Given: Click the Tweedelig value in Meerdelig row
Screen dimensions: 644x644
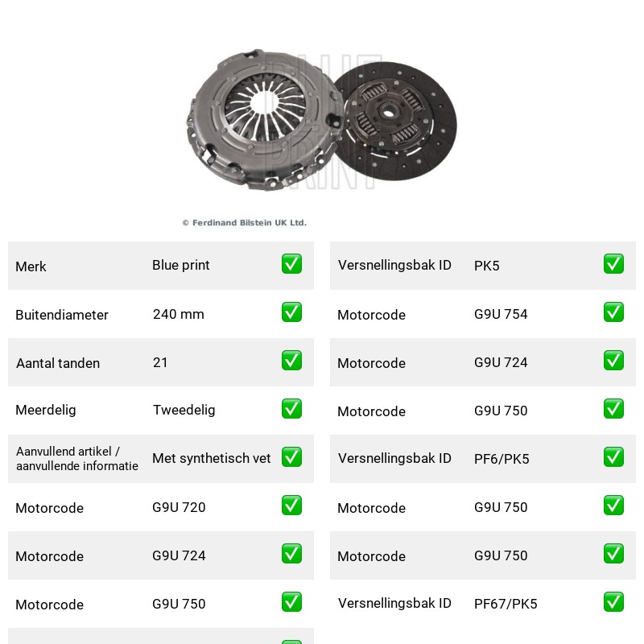Looking at the screenshot, I should [x=184, y=410].
